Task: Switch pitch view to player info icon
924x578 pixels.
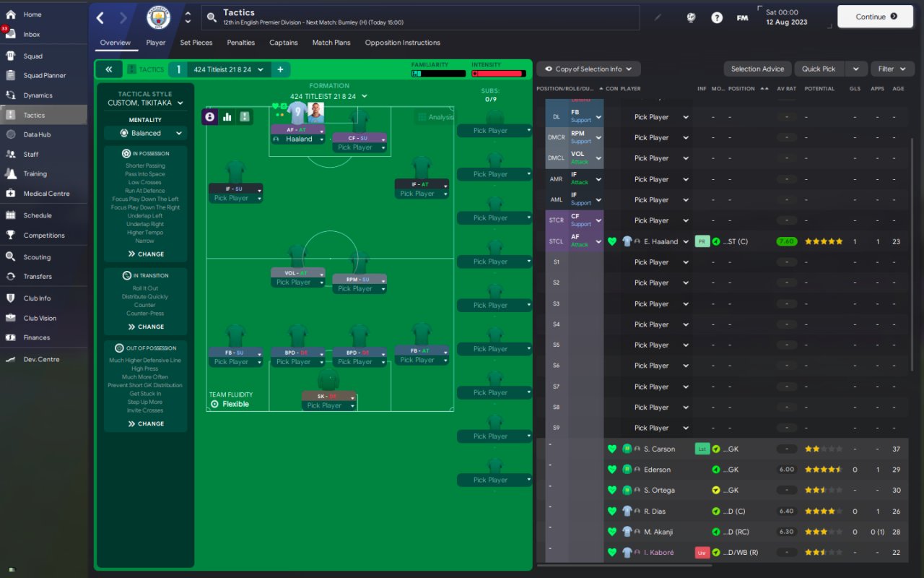Action: pos(210,116)
